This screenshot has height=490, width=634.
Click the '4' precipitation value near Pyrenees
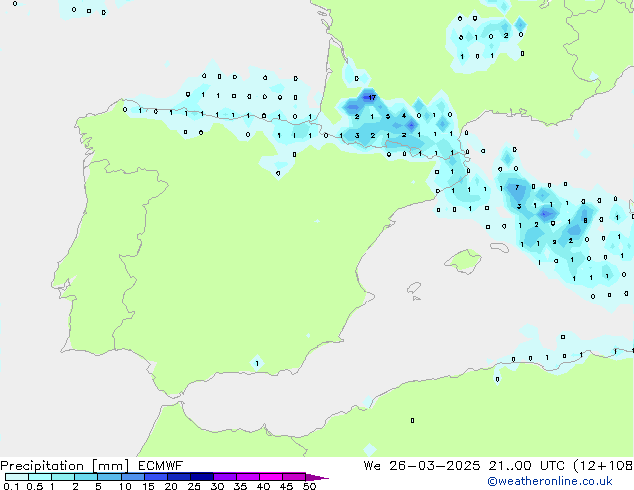click(404, 116)
